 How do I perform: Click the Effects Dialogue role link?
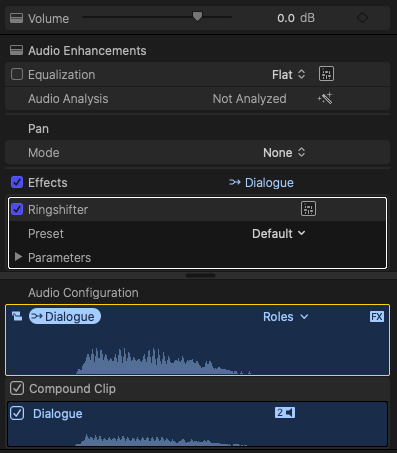(x=261, y=183)
